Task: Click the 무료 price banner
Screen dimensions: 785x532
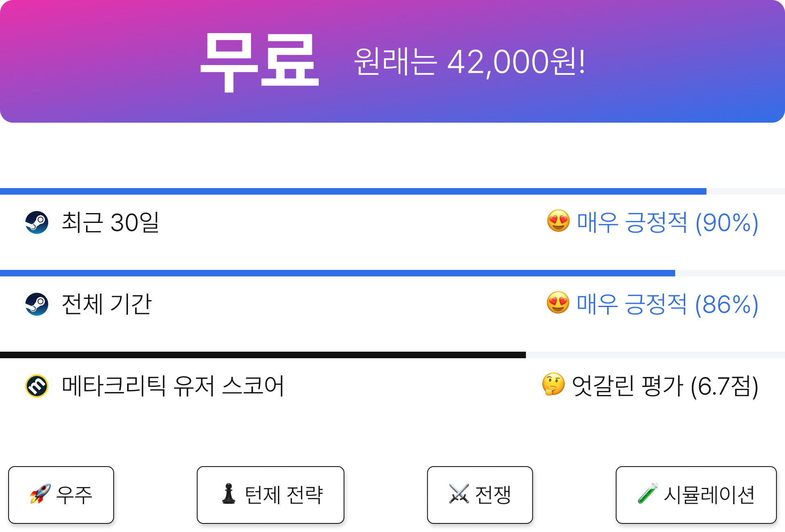Action: [x=392, y=61]
